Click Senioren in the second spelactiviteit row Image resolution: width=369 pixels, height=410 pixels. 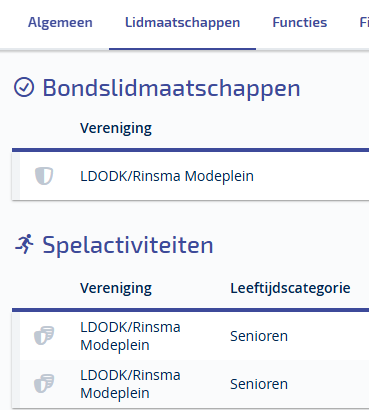[x=259, y=384]
